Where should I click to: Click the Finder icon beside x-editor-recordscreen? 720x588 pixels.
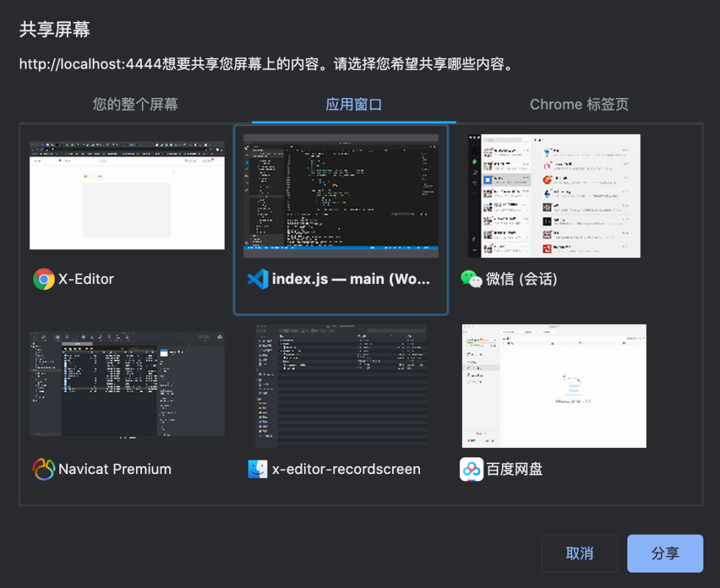[x=257, y=469]
